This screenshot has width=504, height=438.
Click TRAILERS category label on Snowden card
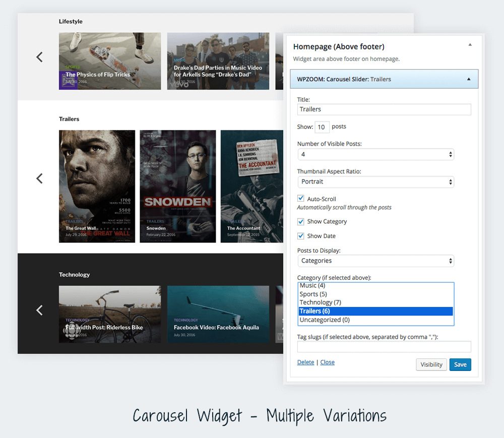(x=155, y=221)
